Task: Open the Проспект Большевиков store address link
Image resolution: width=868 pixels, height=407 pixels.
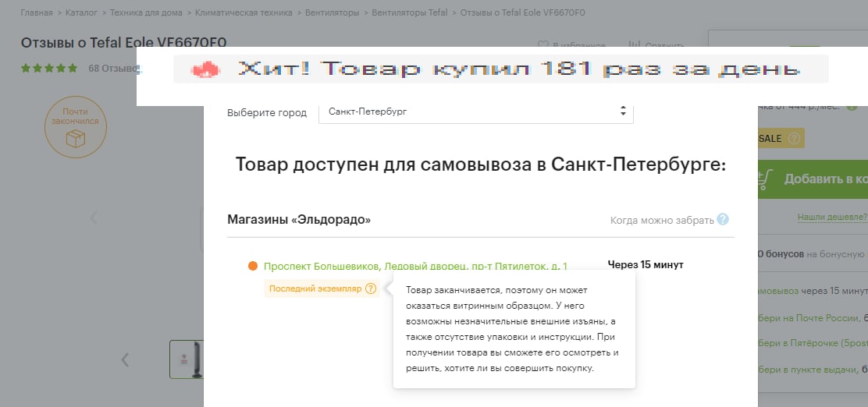Action: pyautogui.click(x=415, y=266)
